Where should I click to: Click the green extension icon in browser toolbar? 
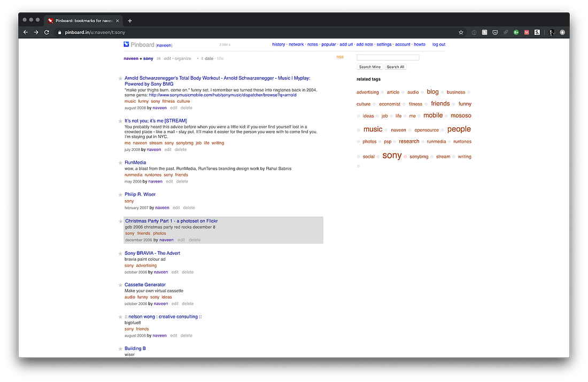click(x=516, y=32)
